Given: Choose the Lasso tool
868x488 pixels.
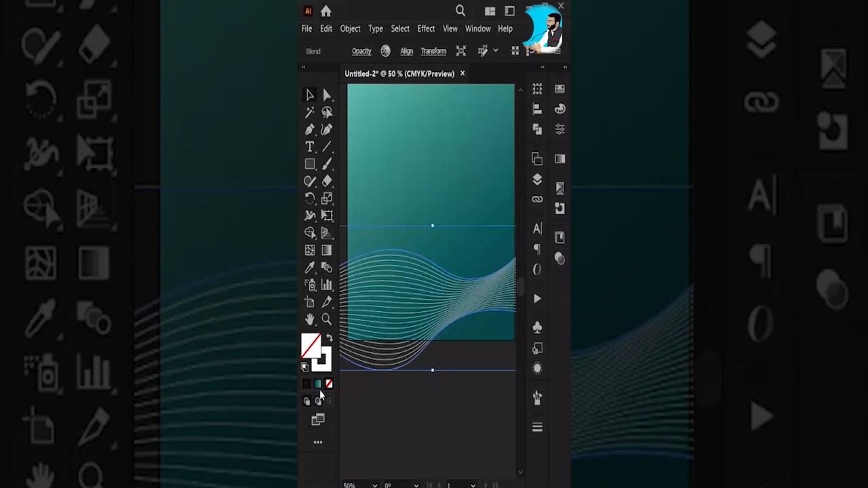Looking at the screenshot, I should click(x=327, y=113).
